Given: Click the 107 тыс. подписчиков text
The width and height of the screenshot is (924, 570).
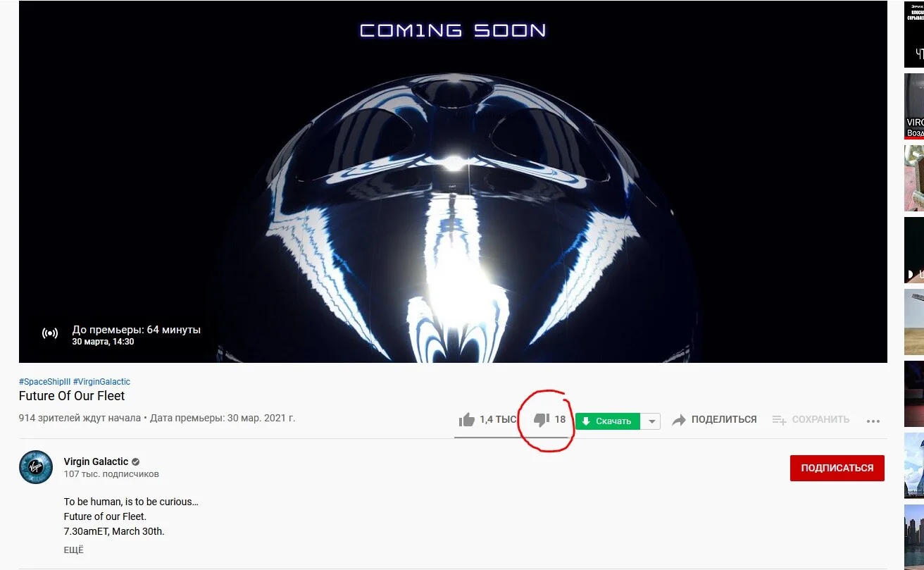Looking at the screenshot, I should click(x=111, y=474).
